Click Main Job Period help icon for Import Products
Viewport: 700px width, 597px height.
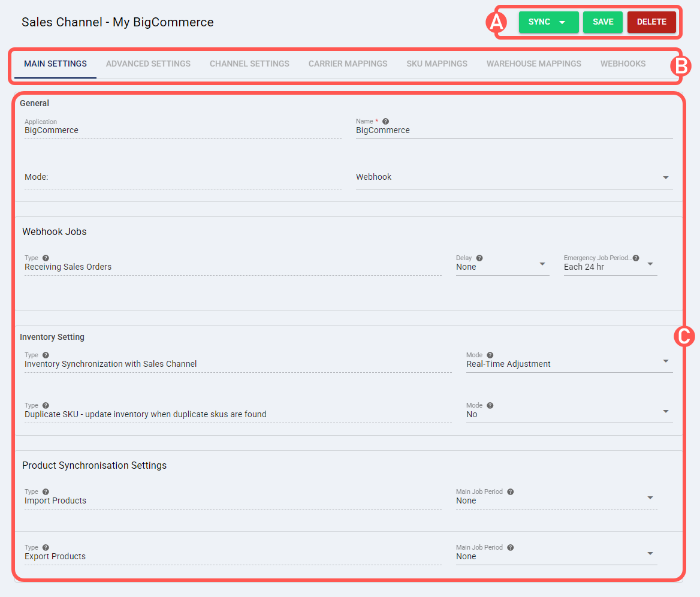click(x=510, y=492)
